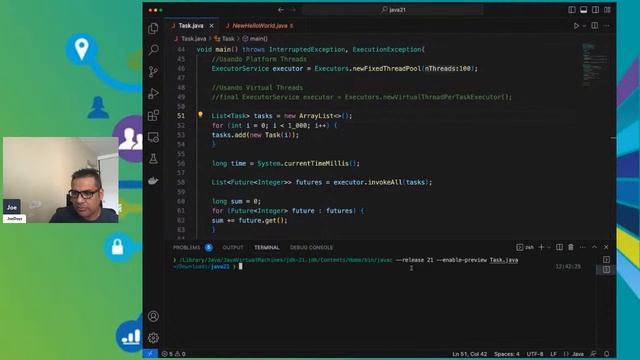Open the new terminal launch profile dropdown
The height and width of the screenshot is (360, 640).
coord(549,247)
